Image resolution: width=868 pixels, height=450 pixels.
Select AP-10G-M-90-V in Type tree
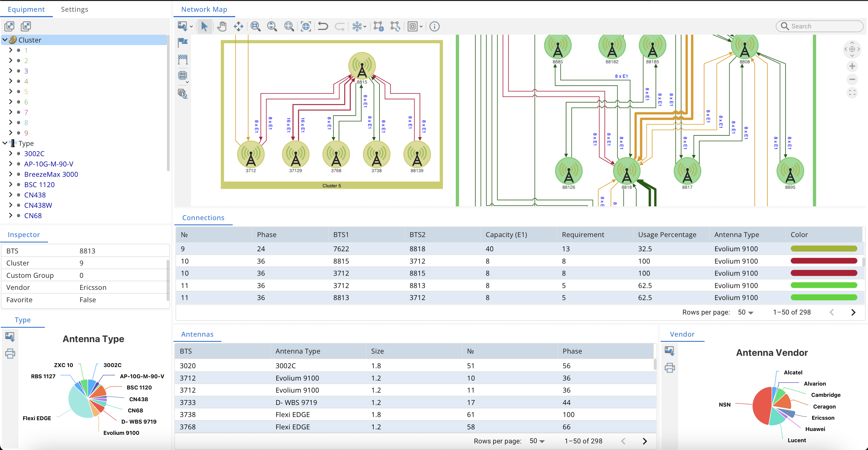point(49,164)
